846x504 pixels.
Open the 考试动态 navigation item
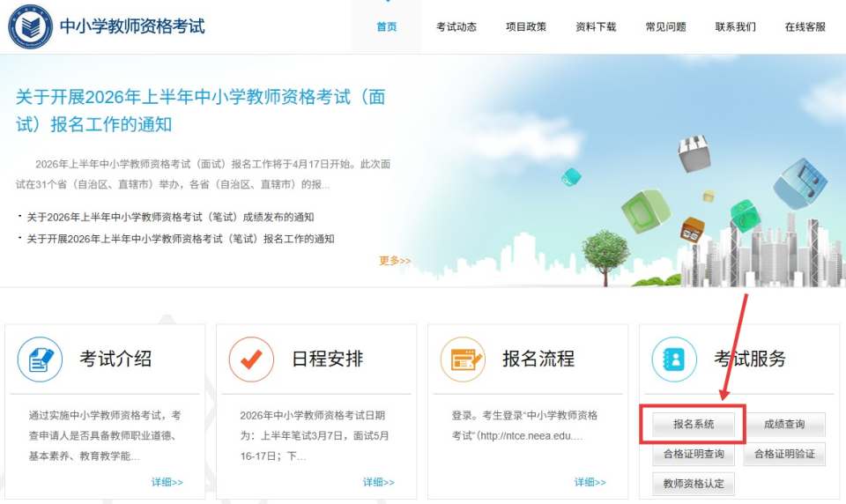(x=456, y=27)
